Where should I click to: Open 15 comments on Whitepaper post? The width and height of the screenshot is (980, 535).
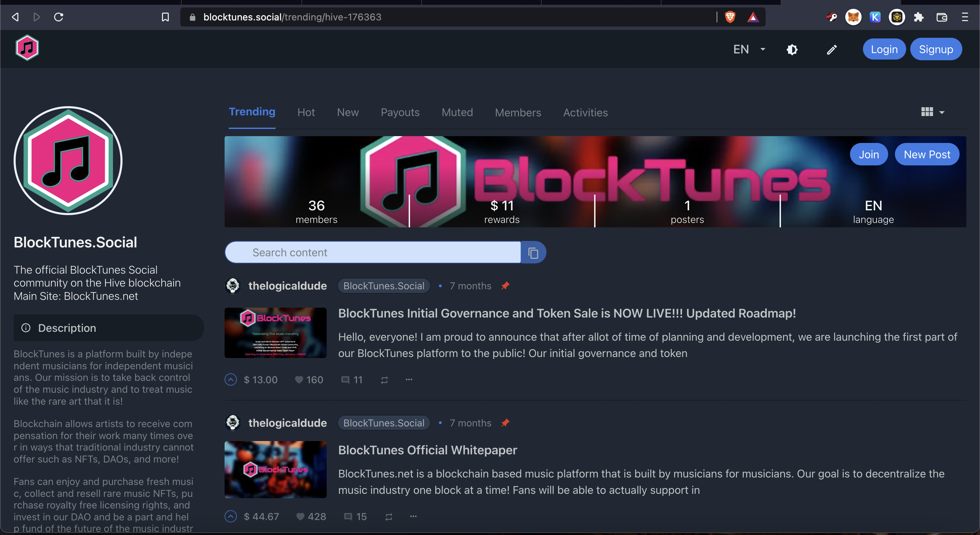355,516
